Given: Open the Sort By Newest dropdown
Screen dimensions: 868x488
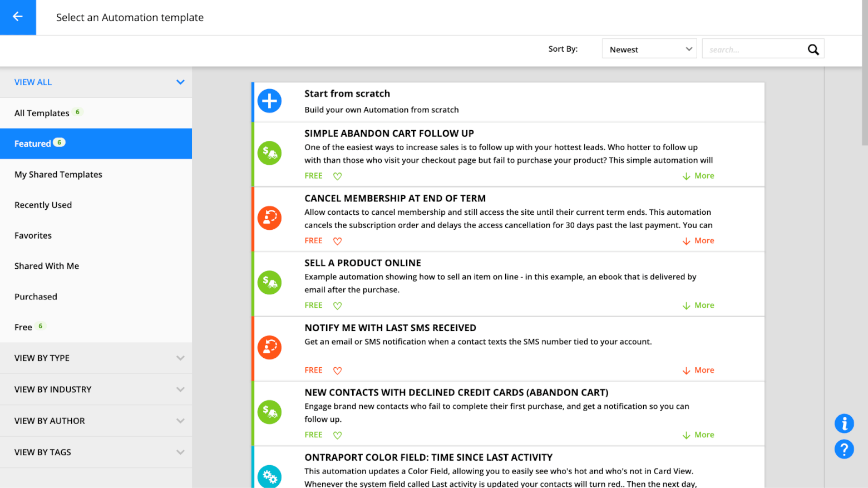Looking at the screenshot, I should pyautogui.click(x=649, y=49).
